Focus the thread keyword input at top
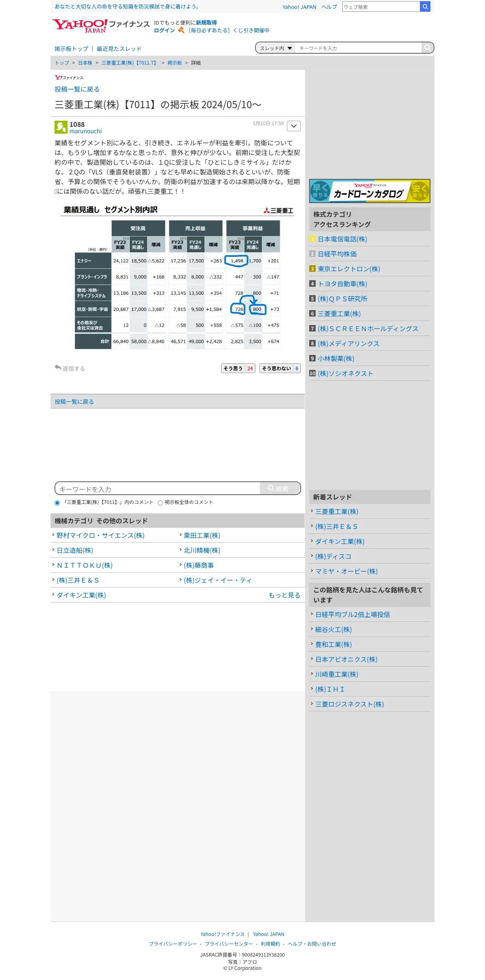The width and height of the screenshot is (485, 980). (x=358, y=48)
